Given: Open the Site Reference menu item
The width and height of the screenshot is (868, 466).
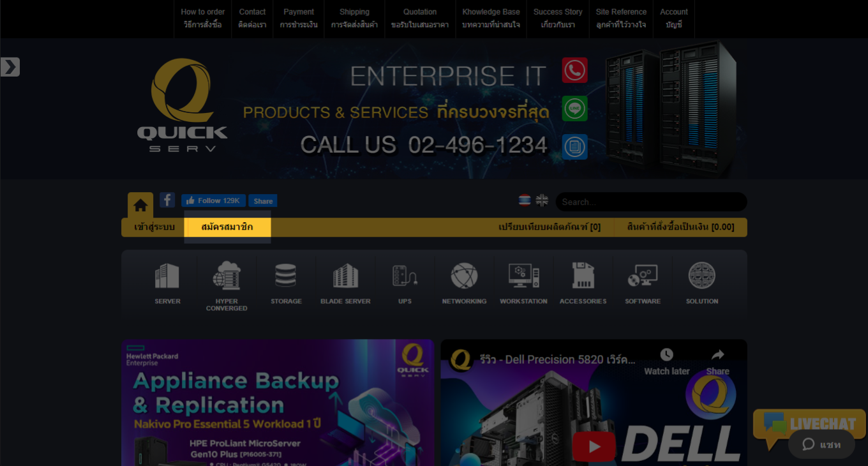Looking at the screenshot, I should tap(621, 19).
